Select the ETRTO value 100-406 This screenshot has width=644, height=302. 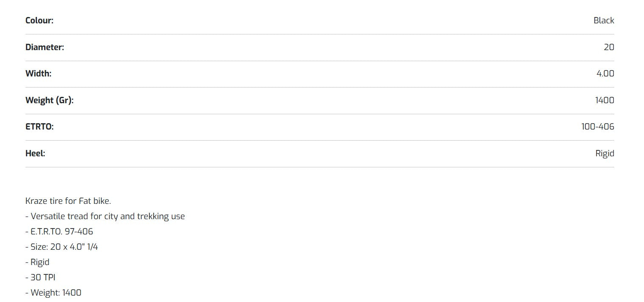coord(598,127)
